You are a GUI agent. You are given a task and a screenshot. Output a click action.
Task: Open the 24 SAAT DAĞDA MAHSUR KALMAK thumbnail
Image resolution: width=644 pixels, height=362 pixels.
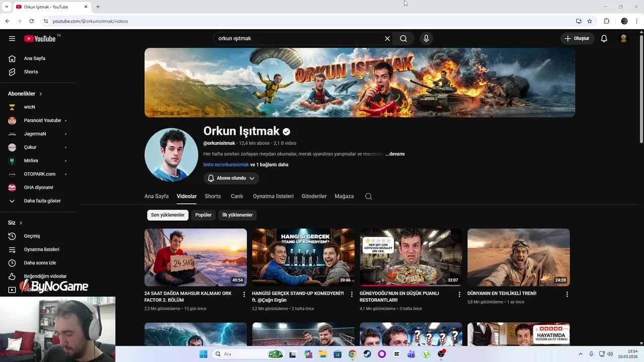196,257
